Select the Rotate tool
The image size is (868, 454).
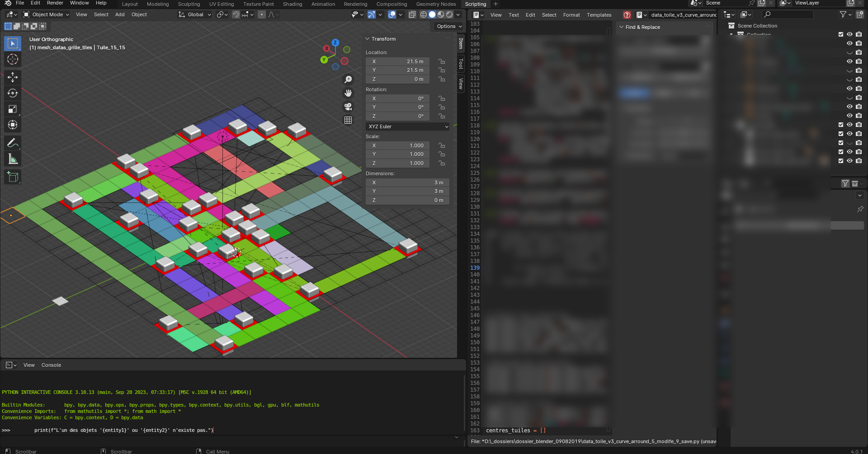point(13,93)
